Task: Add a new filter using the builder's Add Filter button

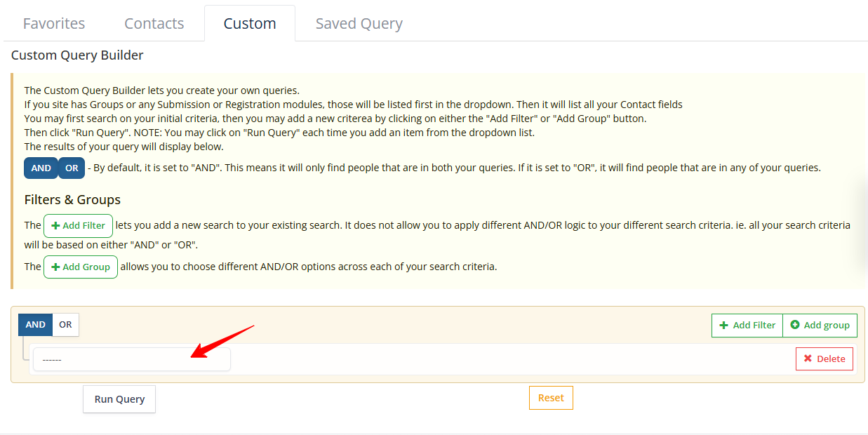Action: point(747,326)
